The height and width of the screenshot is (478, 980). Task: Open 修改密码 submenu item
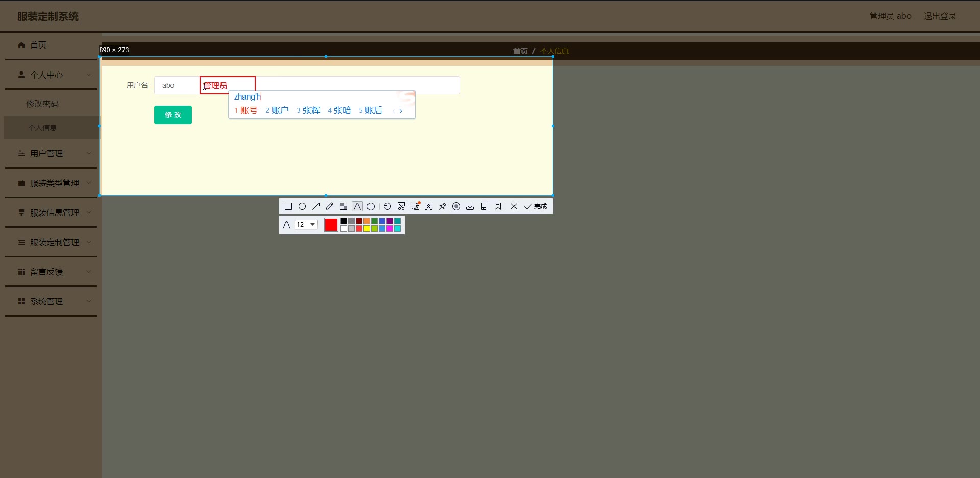point(42,104)
